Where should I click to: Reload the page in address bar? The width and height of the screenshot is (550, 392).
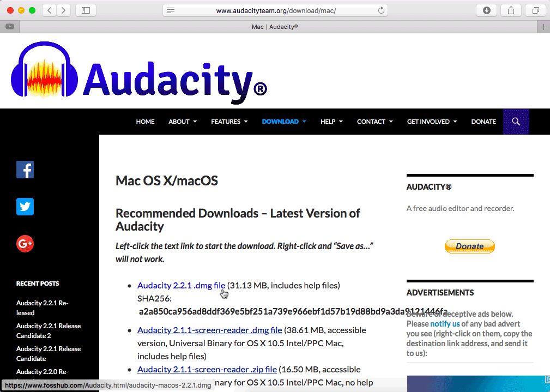pos(381,10)
